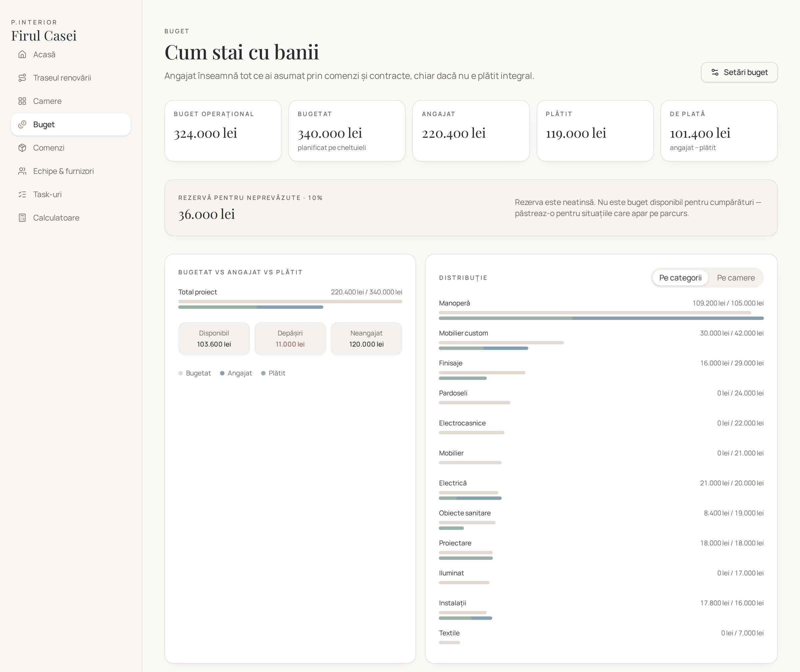Image resolution: width=800 pixels, height=672 pixels.
Task: Click the Textile category label
Action: 449,633
